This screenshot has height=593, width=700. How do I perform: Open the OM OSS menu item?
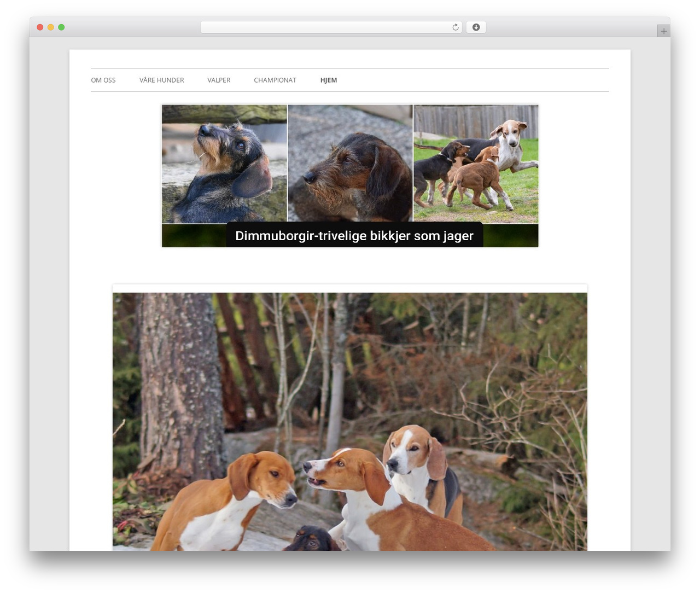click(x=103, y=80)
